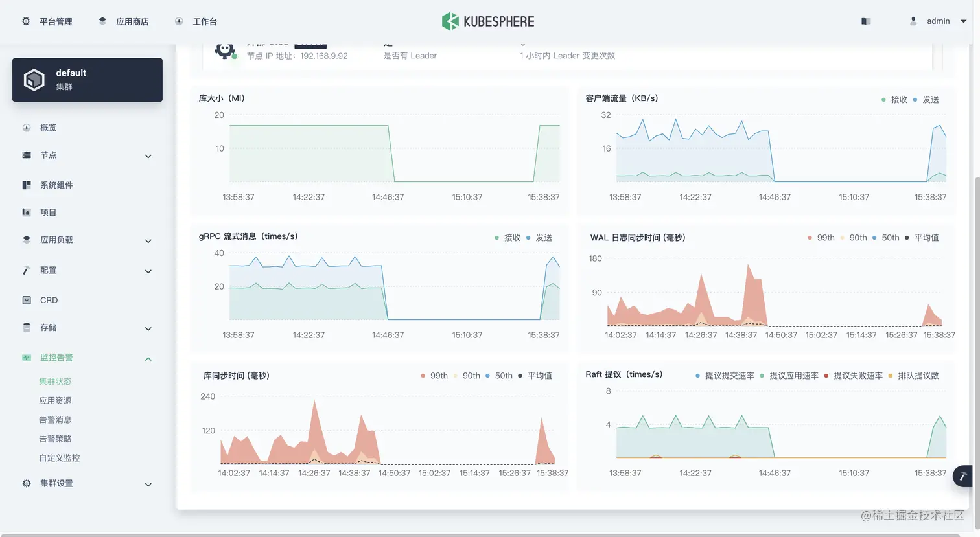
Task: Toggle 50th legend in WAL 日志同步时间 chart
Action: point(886,238)
